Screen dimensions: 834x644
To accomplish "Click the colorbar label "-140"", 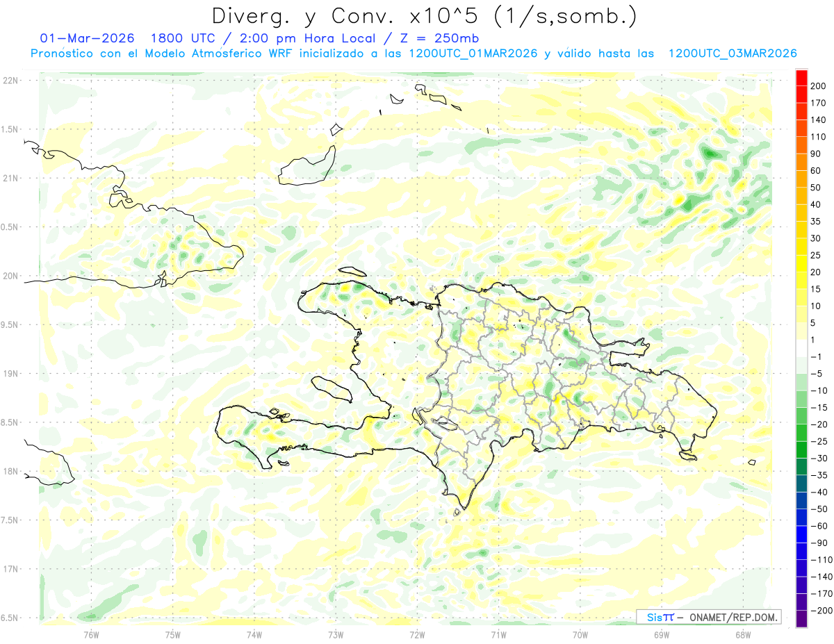I will (x=821, y=577).
